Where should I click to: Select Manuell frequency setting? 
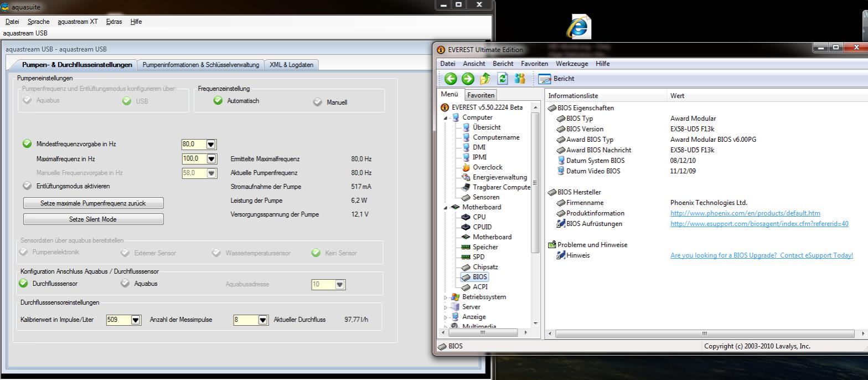coord(317,102)
